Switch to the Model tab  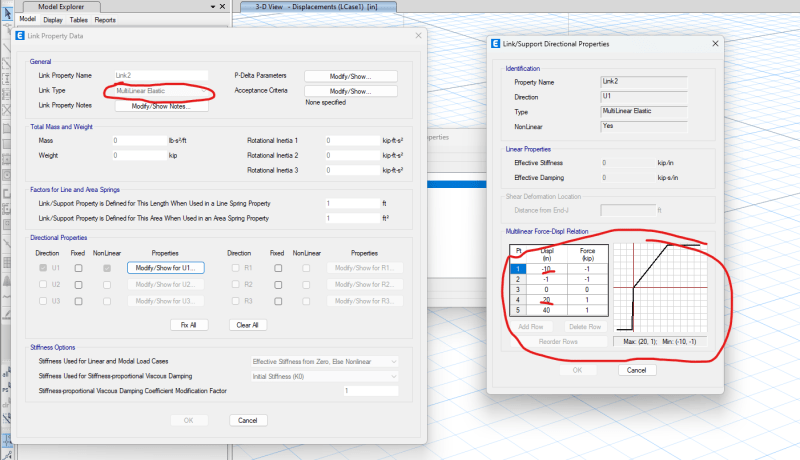28,19
